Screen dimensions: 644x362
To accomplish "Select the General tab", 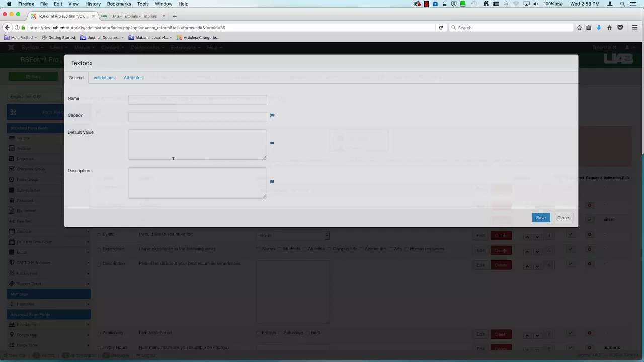I will pos(76,78).
